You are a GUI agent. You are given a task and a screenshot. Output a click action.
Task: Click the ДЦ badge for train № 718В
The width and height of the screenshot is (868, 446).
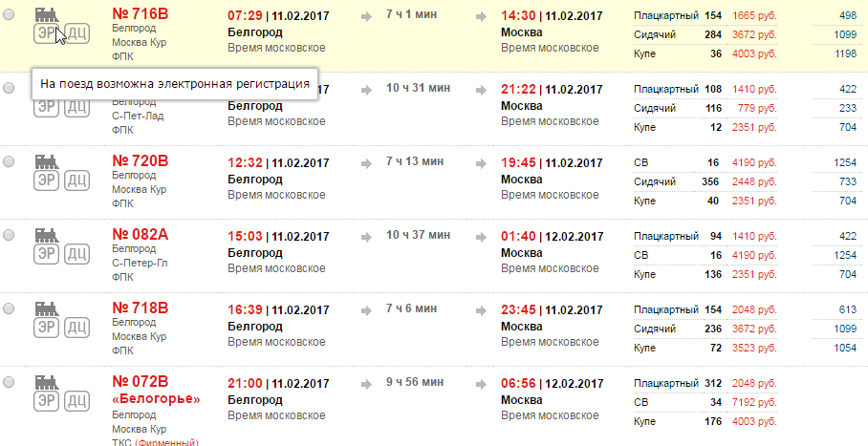point(77,330)
